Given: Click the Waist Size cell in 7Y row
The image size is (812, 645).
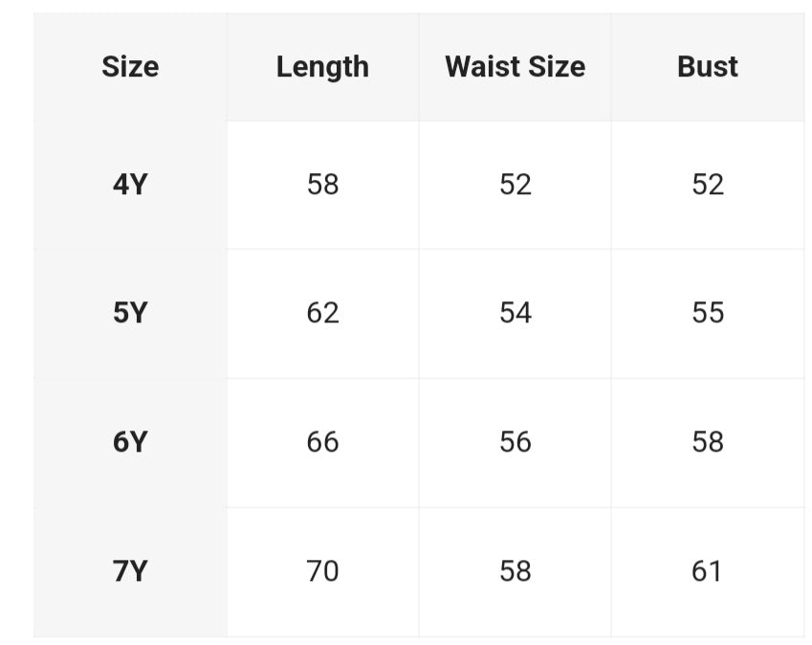Looking at the screenshot, I should point(515,571).
